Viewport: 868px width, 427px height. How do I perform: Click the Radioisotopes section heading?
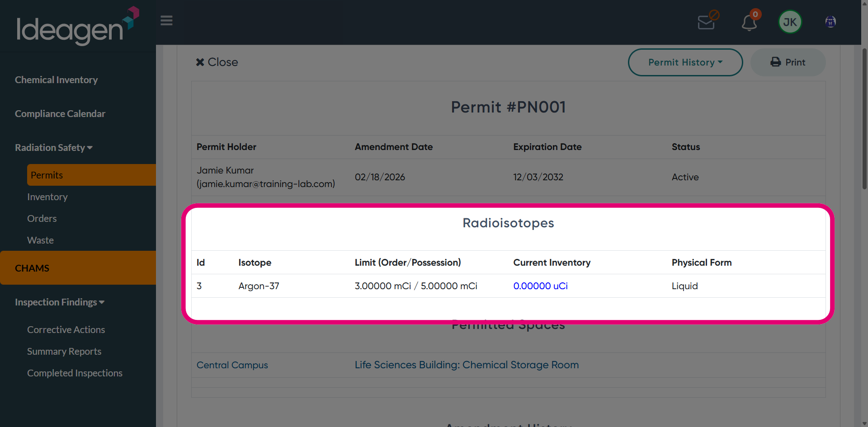pos(508,223)
